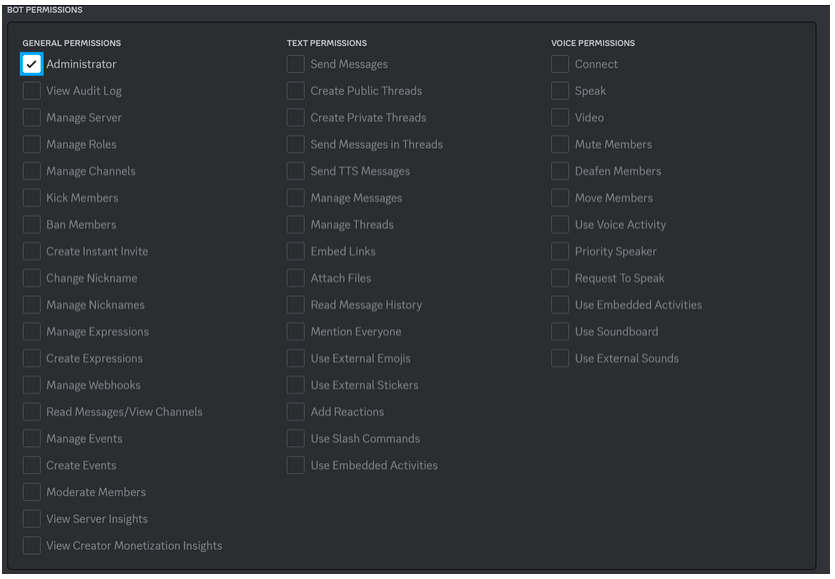Check the Manage Messages permission
The width and height of the screenshot is (835, 579).
click(x=296, y=198)
